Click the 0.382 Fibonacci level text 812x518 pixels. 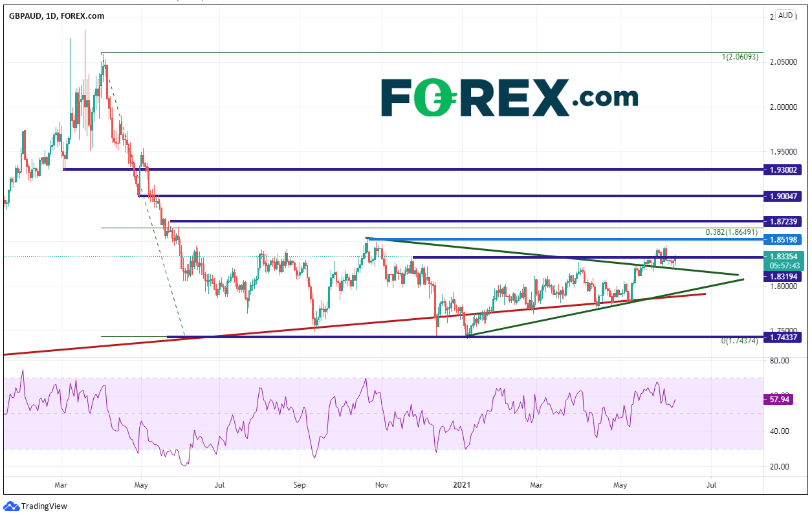click(x=732, y=232)
